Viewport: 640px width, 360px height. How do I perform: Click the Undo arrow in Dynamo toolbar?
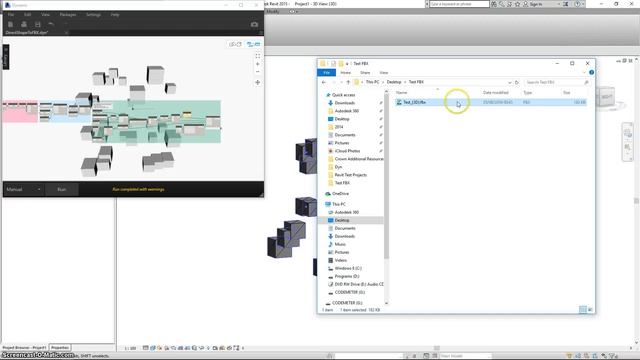[51, 24]
